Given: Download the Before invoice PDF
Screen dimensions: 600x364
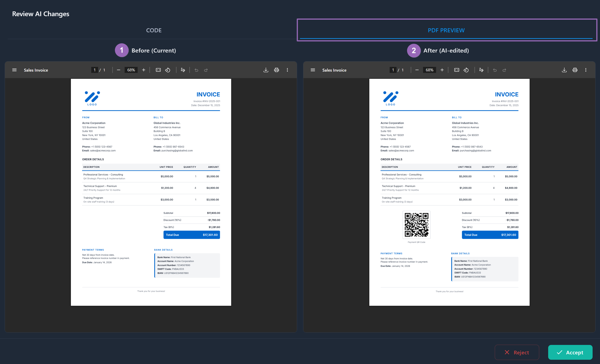Looking at the screenshot, I should click(x=266, y=70).
